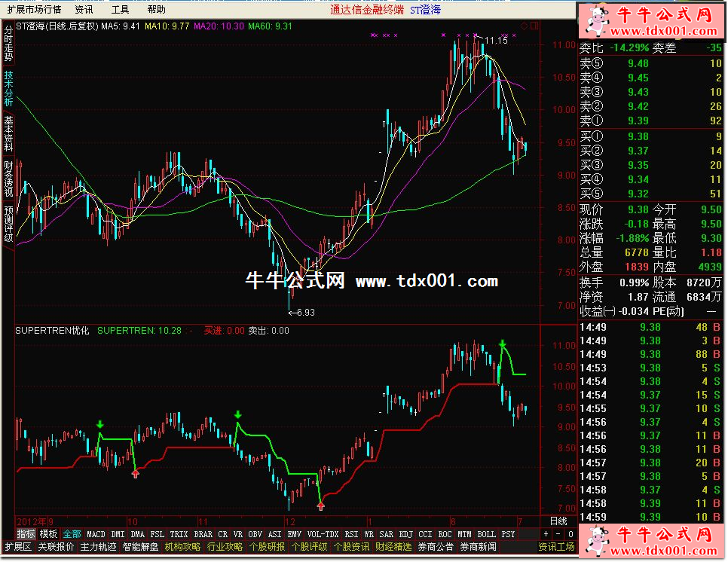The width and height of the screenshot is (728, 562).
Task: Open the 工具 menu
Action: pos(120,9)
